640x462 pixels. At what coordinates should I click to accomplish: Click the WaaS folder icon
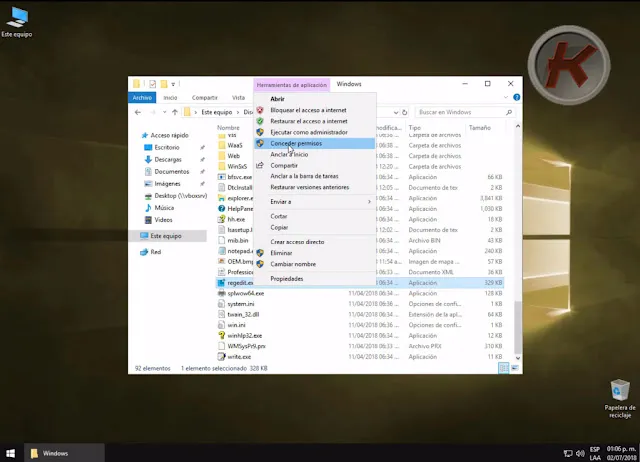click(221, 145)
